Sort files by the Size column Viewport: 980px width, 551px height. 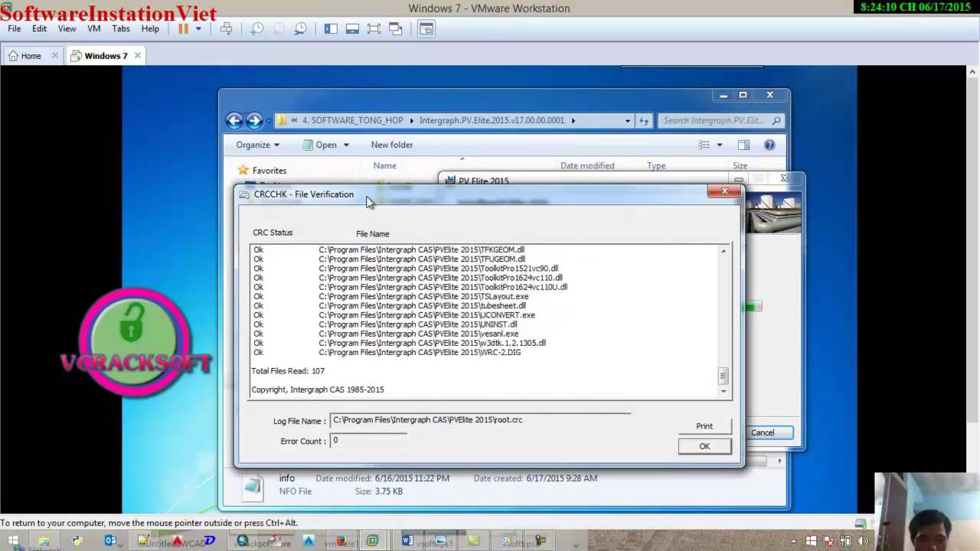740,165
